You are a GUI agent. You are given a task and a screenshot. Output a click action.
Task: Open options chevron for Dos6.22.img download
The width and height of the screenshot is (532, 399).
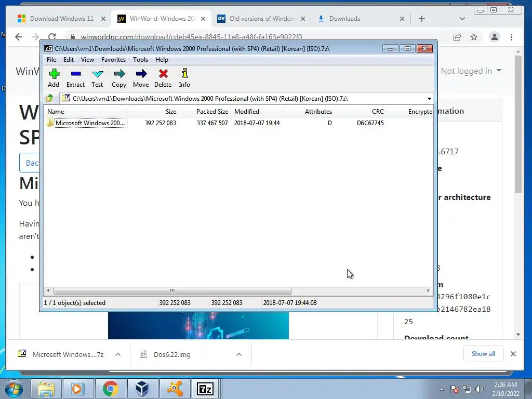click(239, 354)
